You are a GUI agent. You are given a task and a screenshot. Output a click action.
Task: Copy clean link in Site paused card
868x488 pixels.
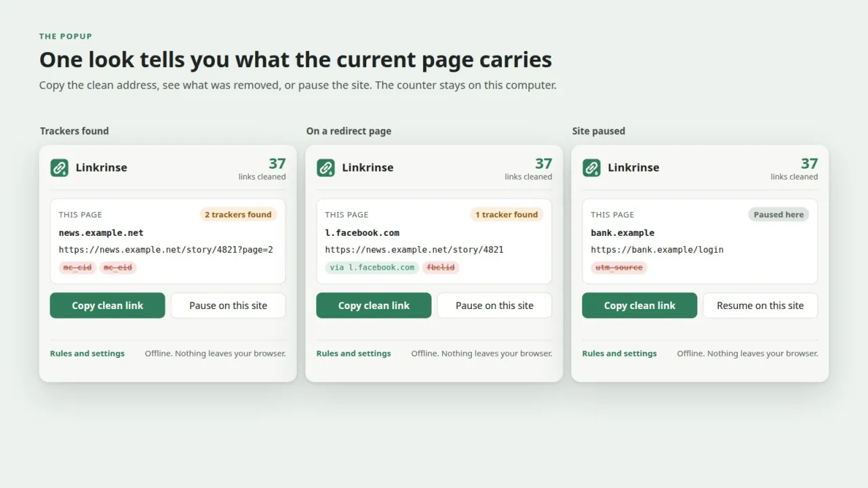coord(639,306)
